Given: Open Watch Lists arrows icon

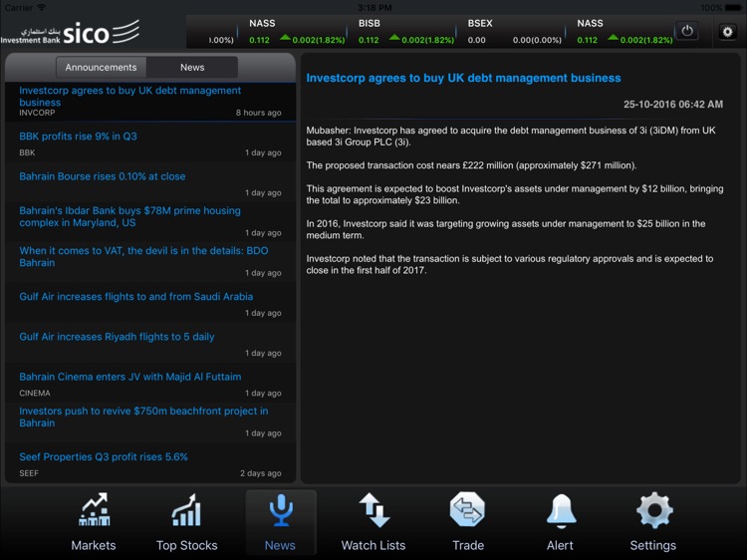Looking at the screenshot, I should click(x=373, y=510).
